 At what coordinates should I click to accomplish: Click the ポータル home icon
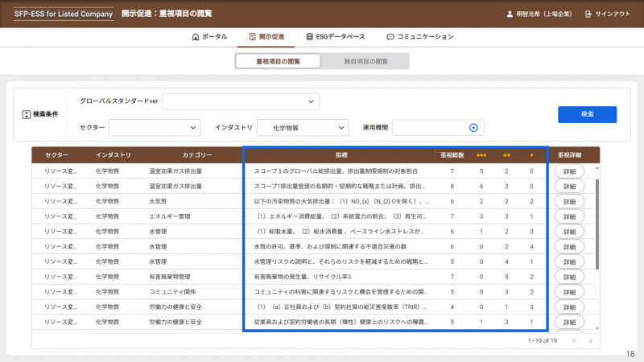click(196, 37)
